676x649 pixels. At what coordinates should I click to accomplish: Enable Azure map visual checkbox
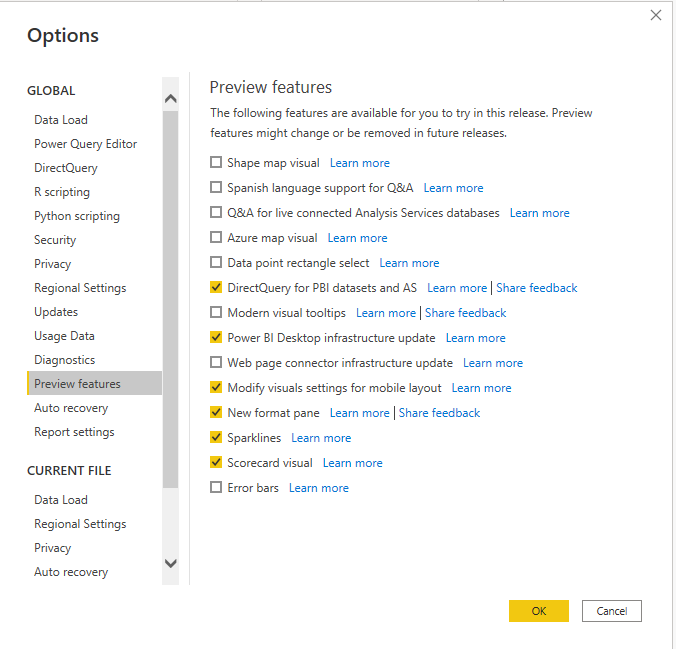pyautogui.click(x=216, y=238)
